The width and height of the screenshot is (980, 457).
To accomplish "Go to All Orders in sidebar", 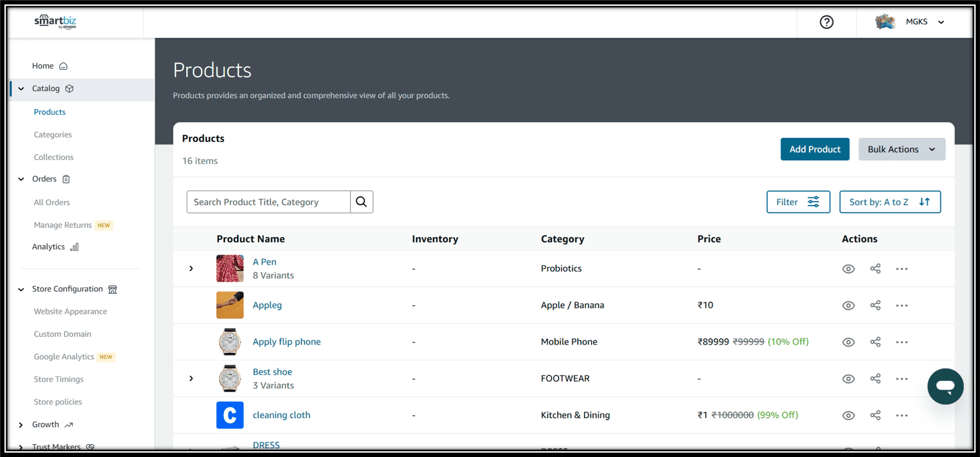I will point(52,202).
